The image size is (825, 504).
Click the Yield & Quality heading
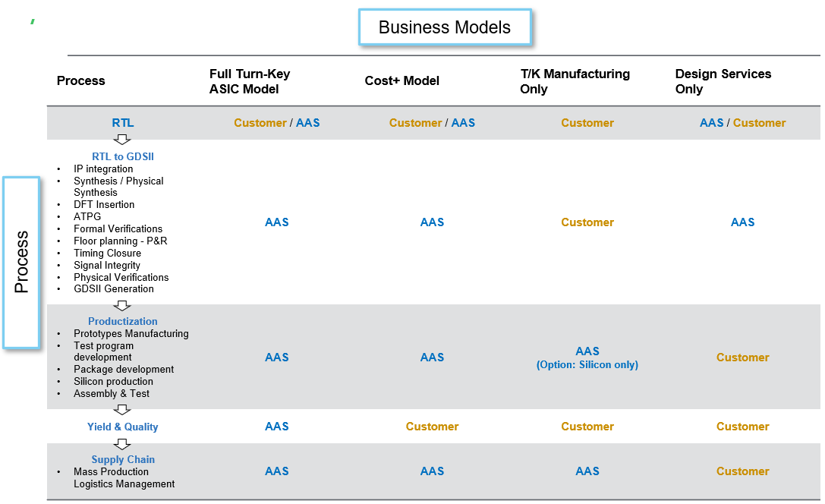[x=123, y=427]
